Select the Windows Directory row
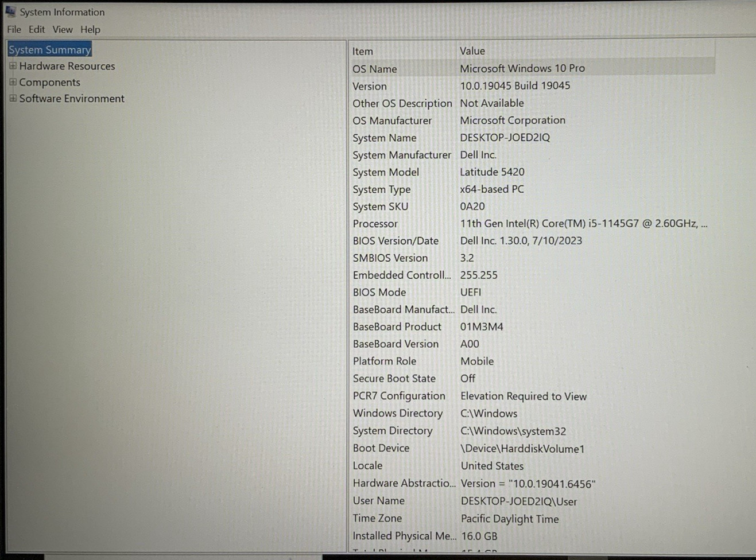Screen dimensions: 756x560 click(532, 413)
